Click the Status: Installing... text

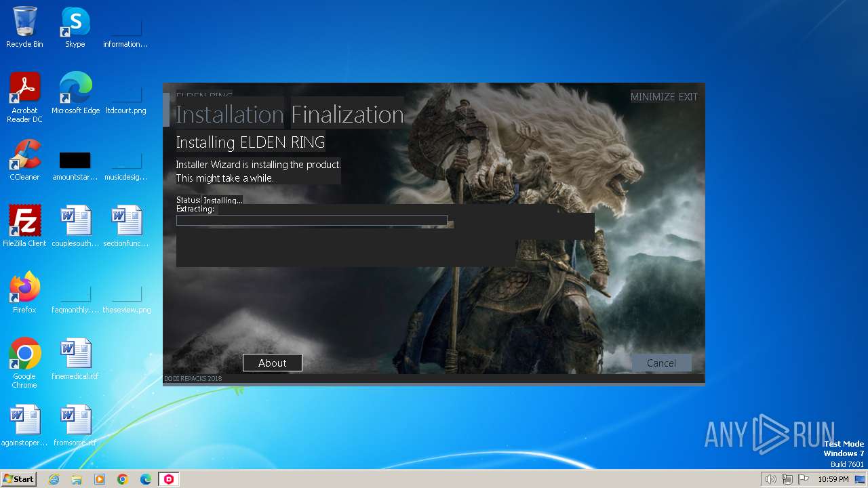click(209, 200)
